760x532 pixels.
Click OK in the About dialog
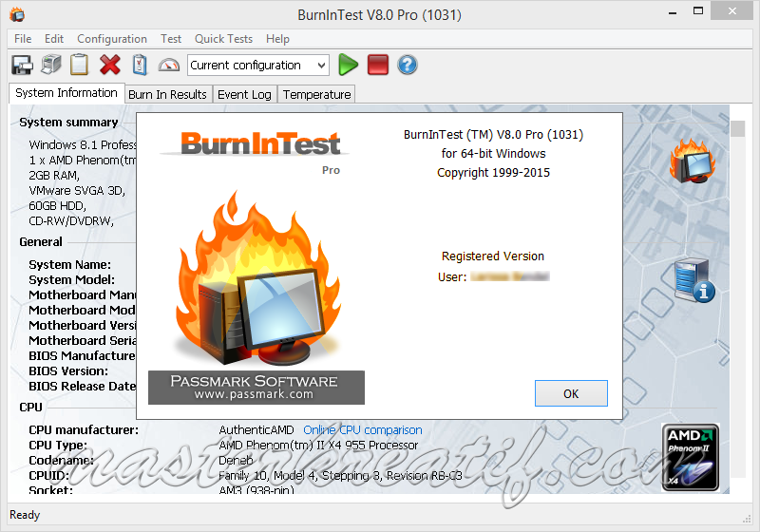(571, 393)
